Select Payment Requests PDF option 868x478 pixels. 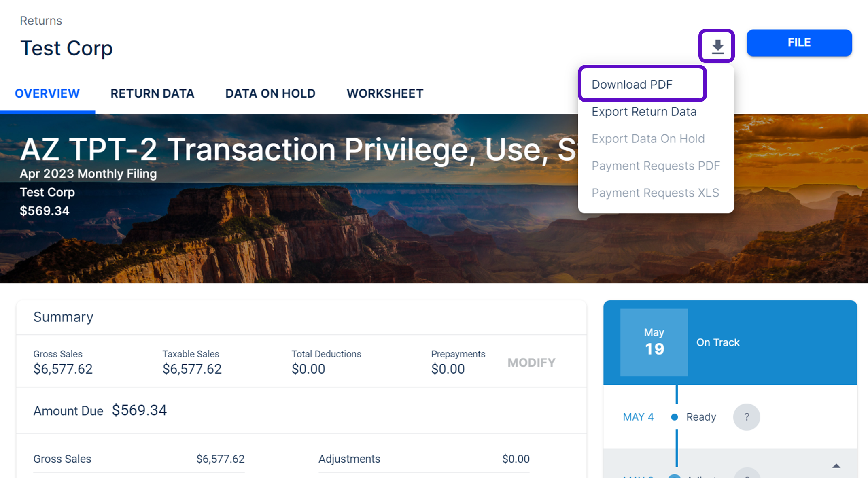click(x=656, y=166)
